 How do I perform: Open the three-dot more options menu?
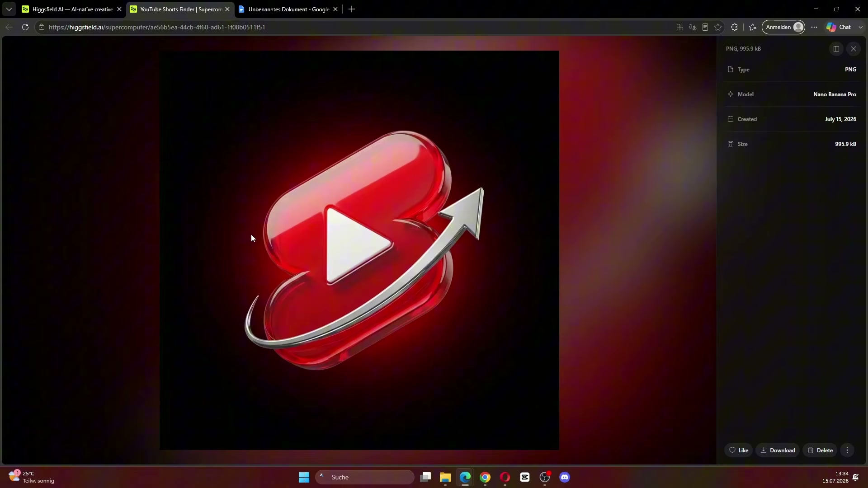point(847,450)
